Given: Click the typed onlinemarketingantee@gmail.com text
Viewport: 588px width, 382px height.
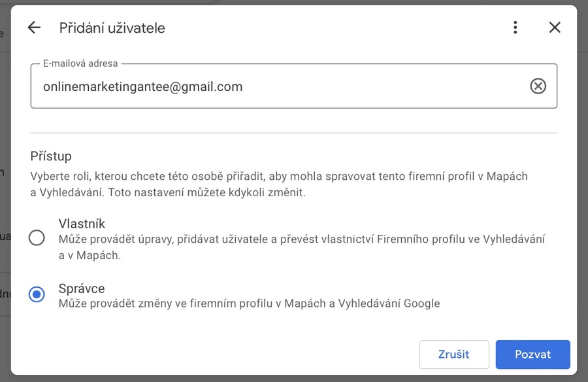Looking at the screenshot, I should (x=142, y=86).
